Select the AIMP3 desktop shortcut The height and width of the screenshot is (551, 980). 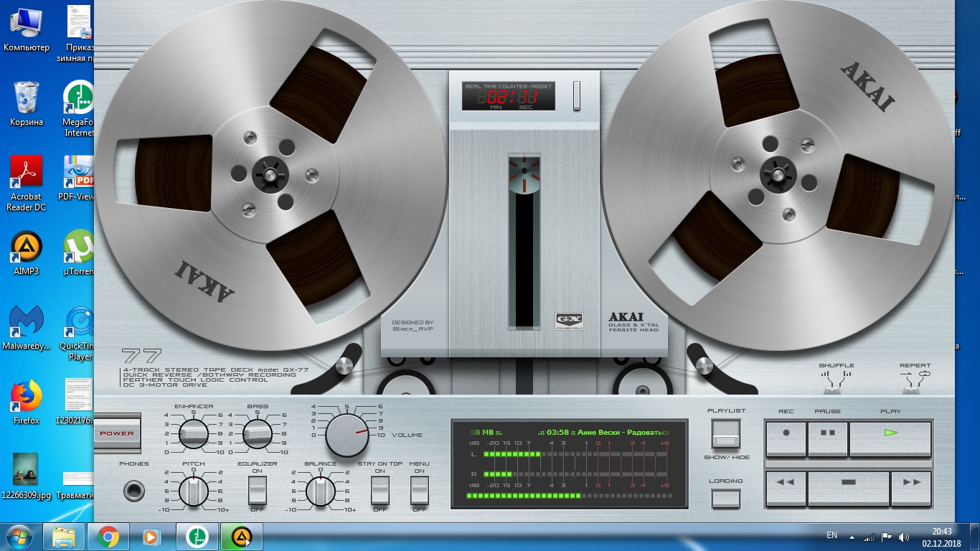coord(26,253)
